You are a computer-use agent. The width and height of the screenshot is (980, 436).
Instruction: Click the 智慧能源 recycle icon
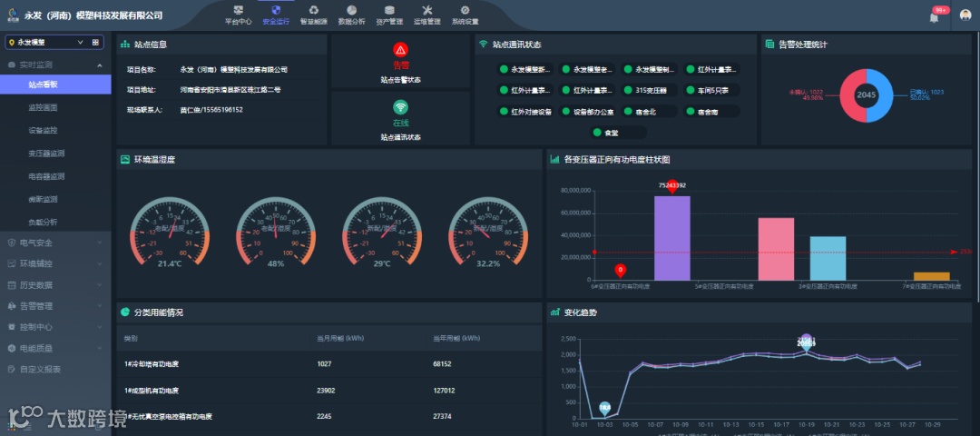(314, 10)
